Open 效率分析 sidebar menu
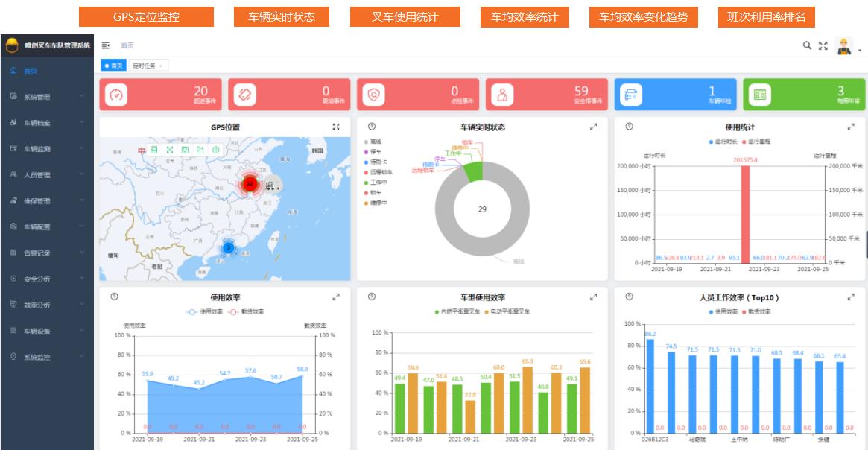 47,305
